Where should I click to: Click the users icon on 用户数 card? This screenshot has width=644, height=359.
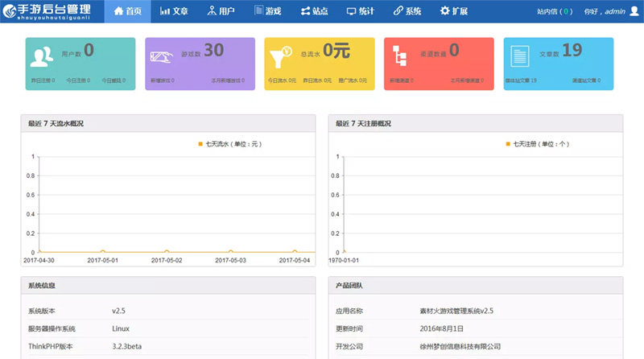[x=42, y=57]
